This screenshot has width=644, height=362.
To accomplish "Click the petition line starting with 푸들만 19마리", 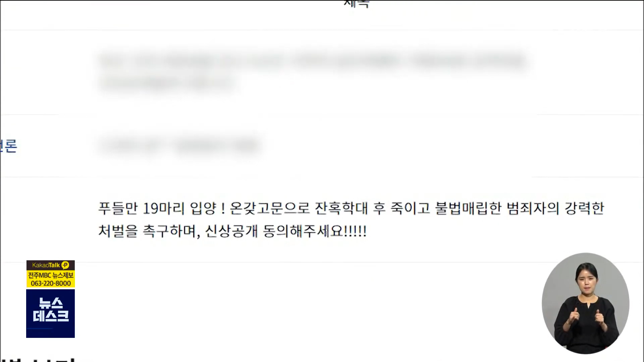I will pos(351,208).
